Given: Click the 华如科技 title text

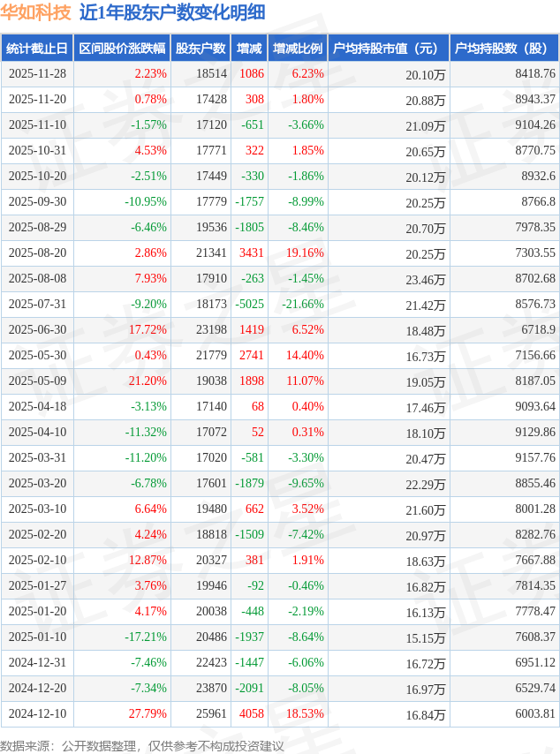Looking at the screenshot, I should 36,12.
